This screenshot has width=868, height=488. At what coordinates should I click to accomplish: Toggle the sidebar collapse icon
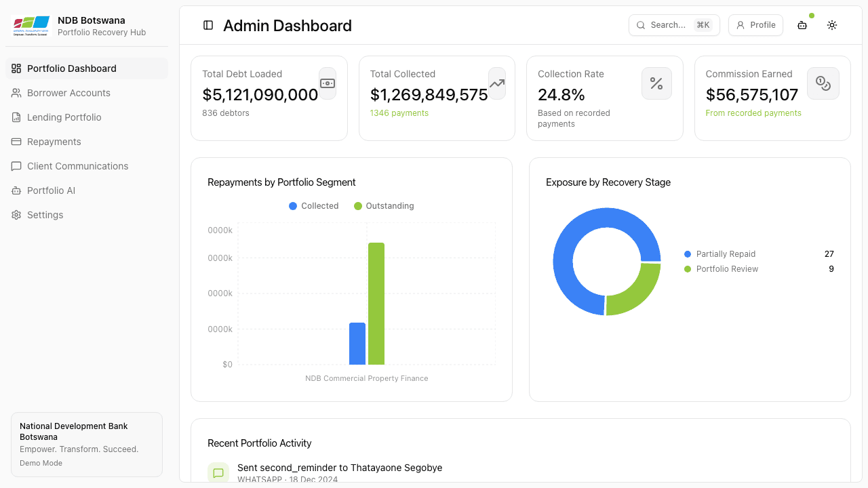click(x=208, y=25)
